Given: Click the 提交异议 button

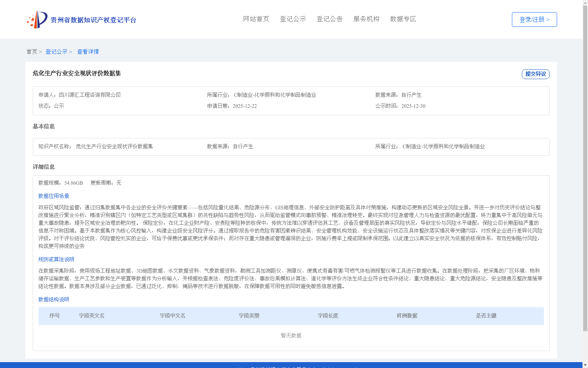Looking at the screenshot, I should (x=536, y=74).
